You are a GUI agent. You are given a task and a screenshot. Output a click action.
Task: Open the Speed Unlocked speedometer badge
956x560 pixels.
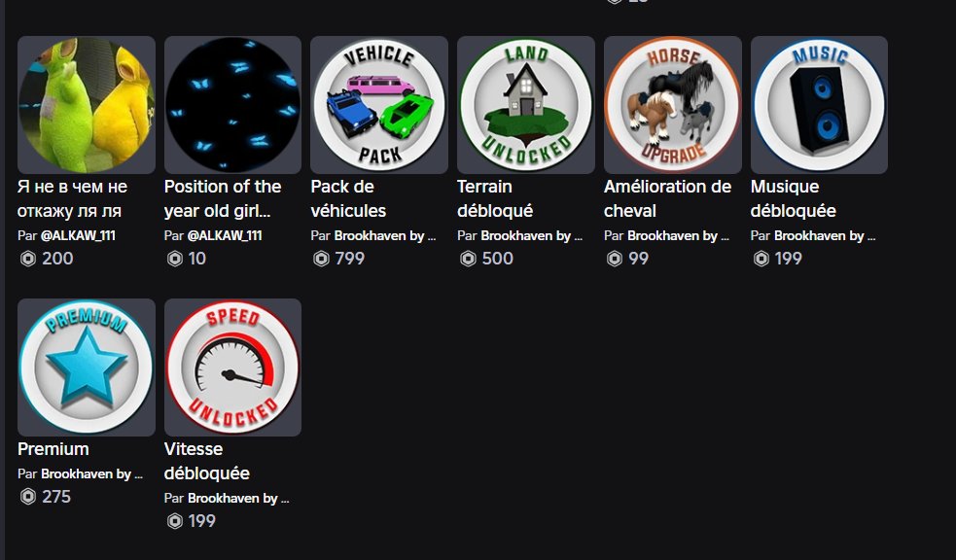[x=232, y=367]
